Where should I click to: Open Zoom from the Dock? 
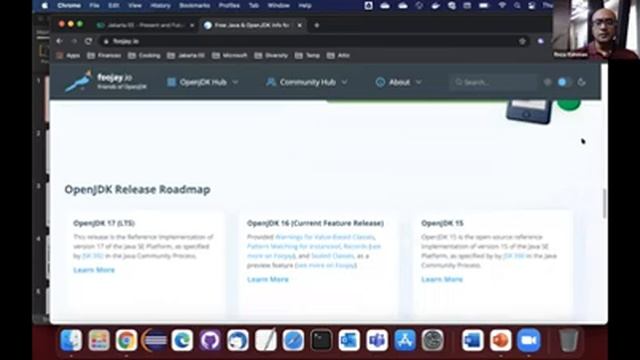point(529,340)
